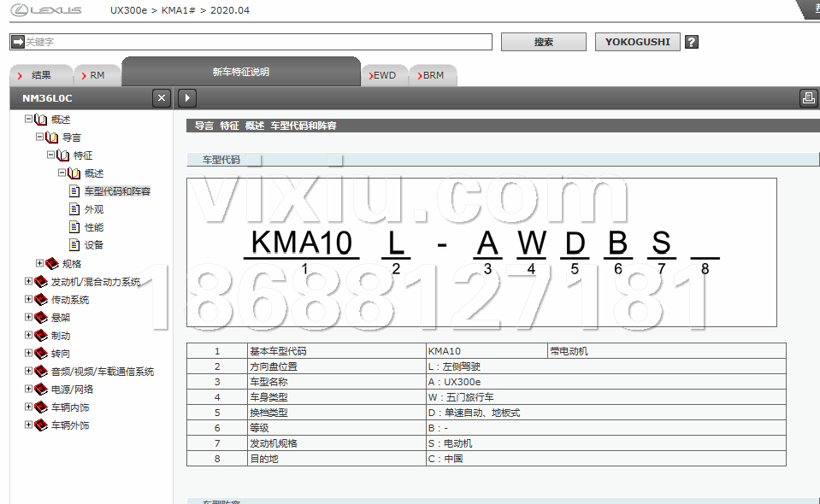Open the 性能 document page

click(x=93, y=227)
